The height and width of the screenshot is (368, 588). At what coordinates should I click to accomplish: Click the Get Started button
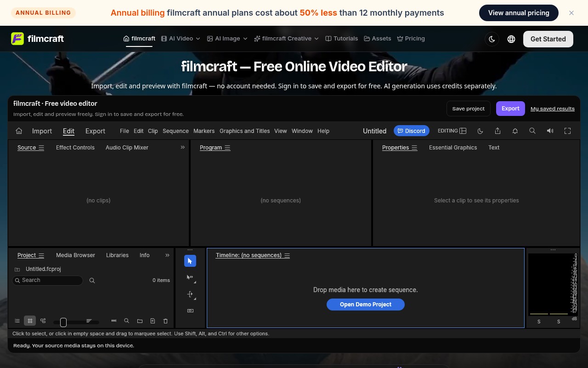(x=548, y=39)
